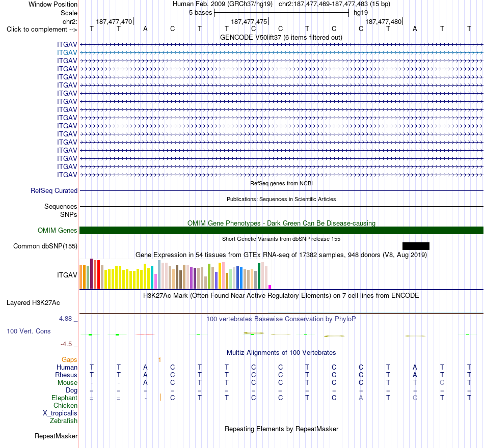Click Repeating Elements by RepeatMasker title
This screenshot has width=484, height=448.
(281, 429)
